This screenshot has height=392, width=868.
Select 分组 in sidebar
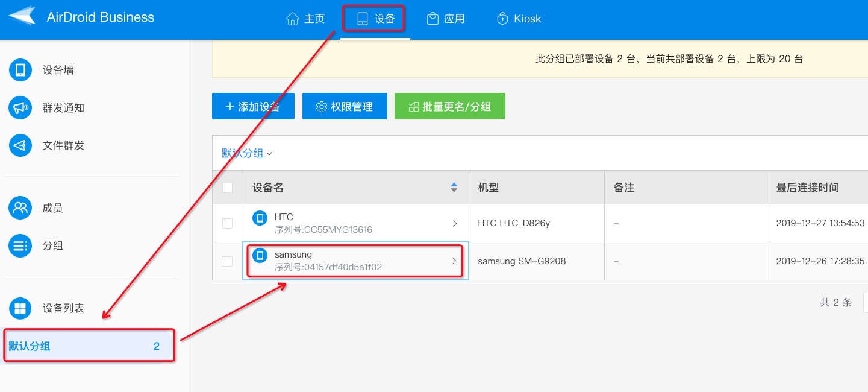click(x=52, y=245)
